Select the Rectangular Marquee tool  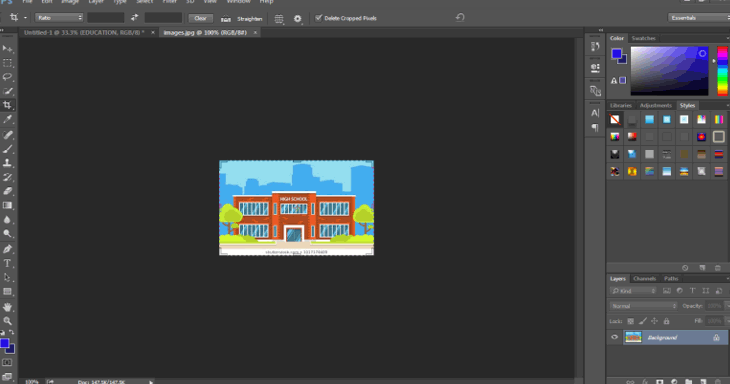pos(7,63)
